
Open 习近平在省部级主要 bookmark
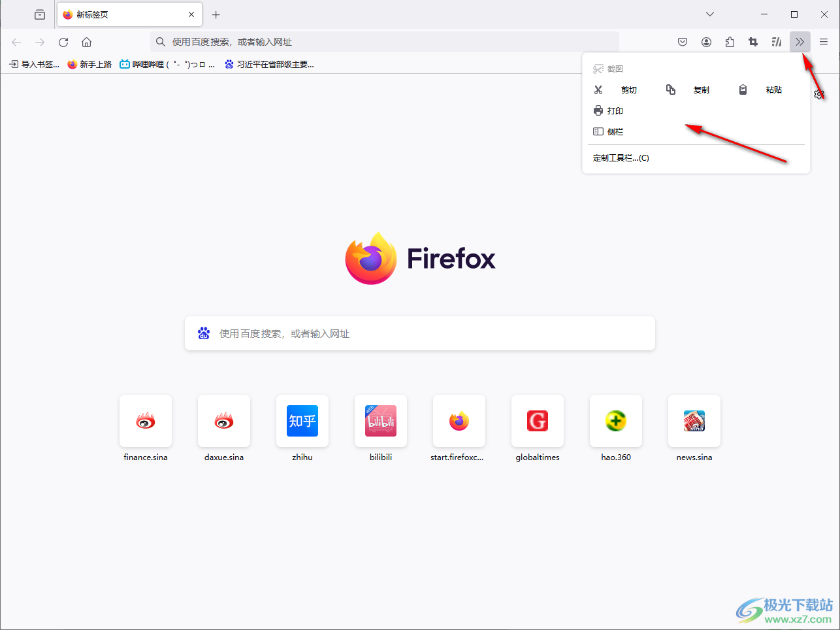[x=269, y=64]
